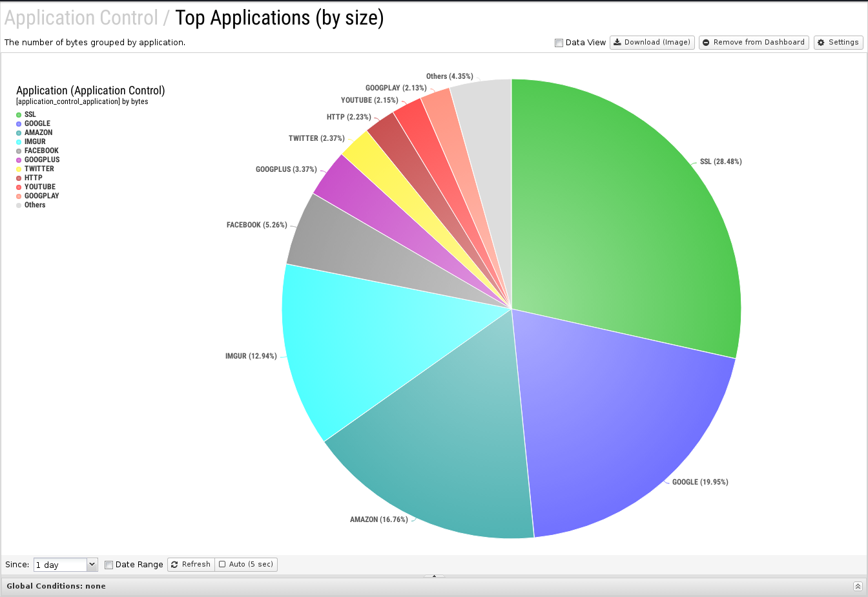This screenshot has height=597, width=868.
Task: Enable Auto (5 sec) refresh toggle
Action: coord(246,565)
